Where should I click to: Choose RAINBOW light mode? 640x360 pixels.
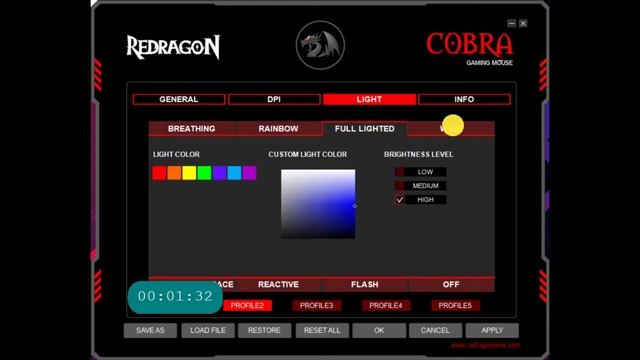point(278,129)
